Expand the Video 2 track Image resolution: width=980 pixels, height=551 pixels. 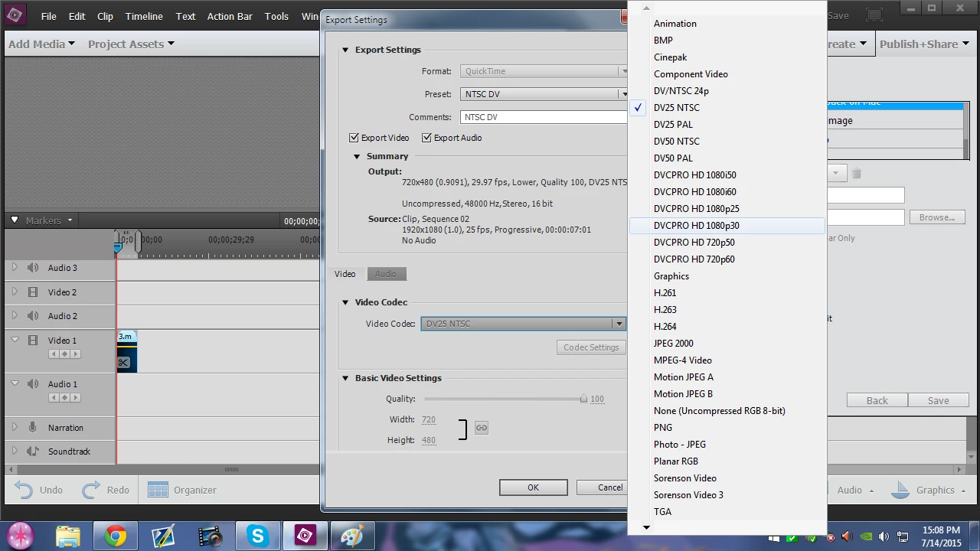tap(14, 292)
